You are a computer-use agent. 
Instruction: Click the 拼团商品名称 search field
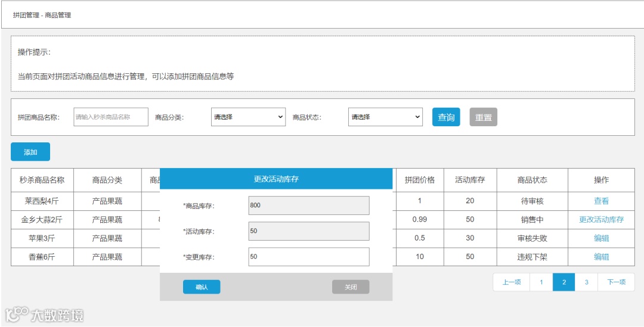pos(111,117)
